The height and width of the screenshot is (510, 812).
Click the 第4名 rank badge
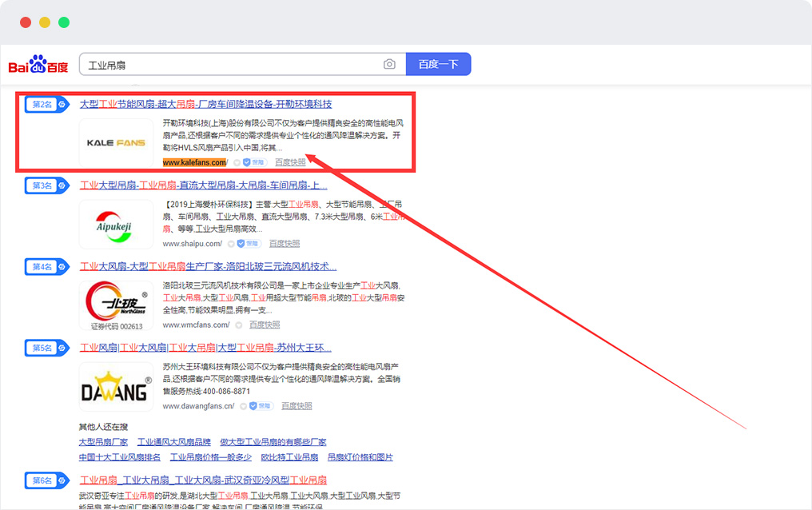[x=47, y=267]
